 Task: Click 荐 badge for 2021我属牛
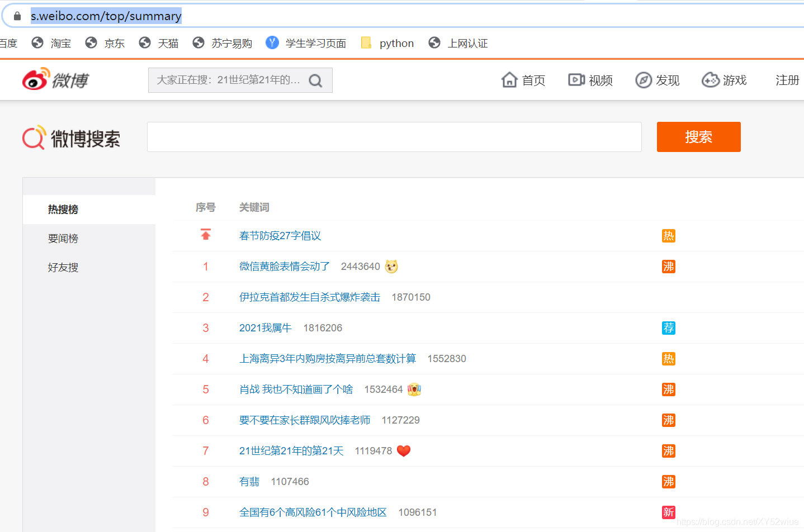click(x=669, y=328)
